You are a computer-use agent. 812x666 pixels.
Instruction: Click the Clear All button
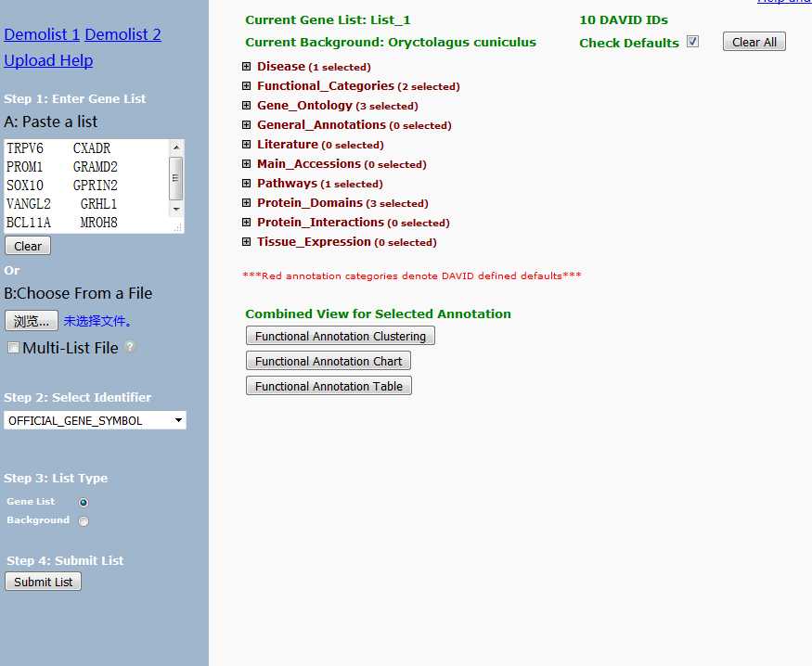tap(754, 42)
